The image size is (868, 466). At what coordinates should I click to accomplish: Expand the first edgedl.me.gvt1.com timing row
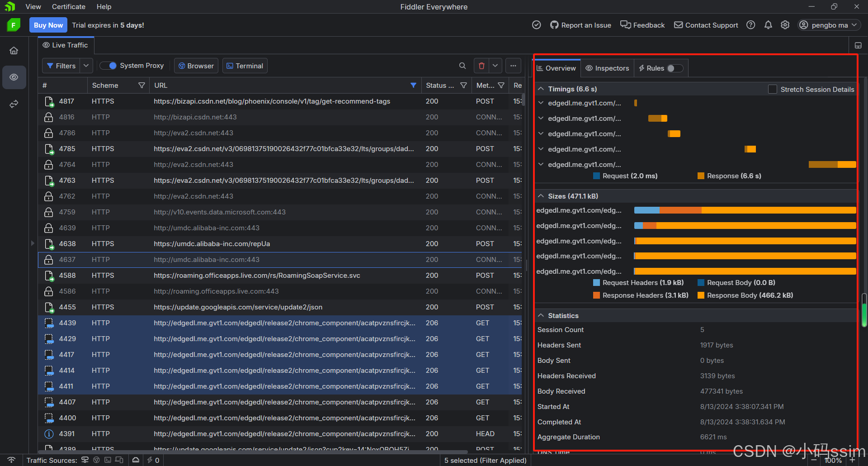(x=541, y=103)
